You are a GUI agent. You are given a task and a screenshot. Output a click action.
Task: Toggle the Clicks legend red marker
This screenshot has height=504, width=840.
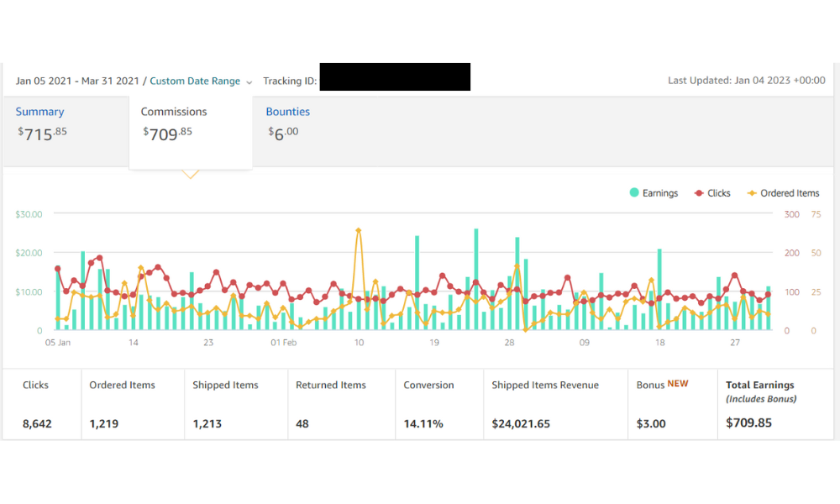pyautogui.click(x=699, y=193)
